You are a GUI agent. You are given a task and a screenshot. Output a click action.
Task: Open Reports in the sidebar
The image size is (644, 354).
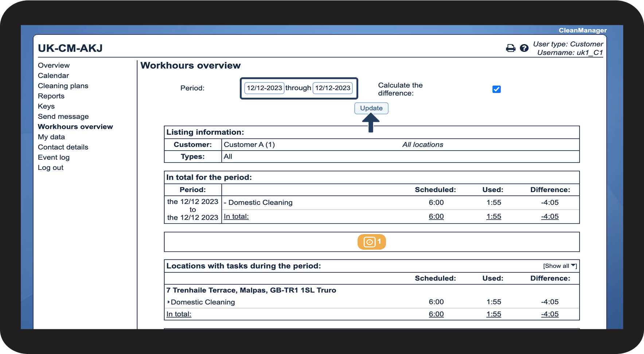[51, 96]
